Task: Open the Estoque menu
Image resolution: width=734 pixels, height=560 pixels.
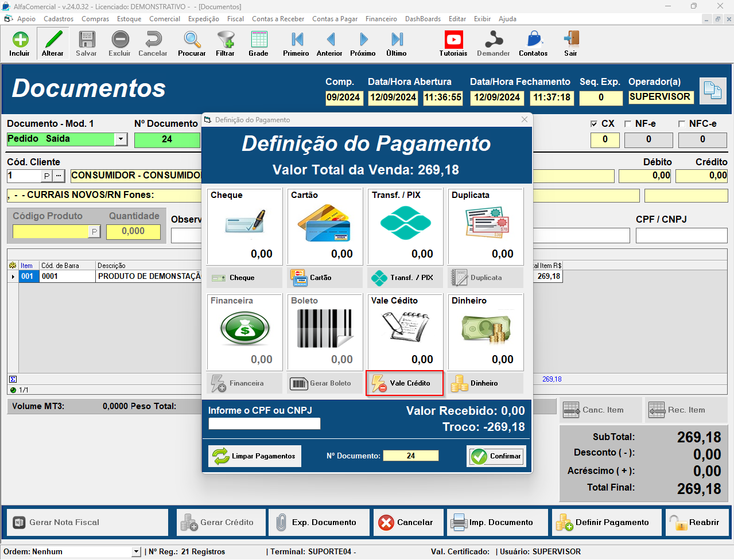Action: [x=129, y=19]
